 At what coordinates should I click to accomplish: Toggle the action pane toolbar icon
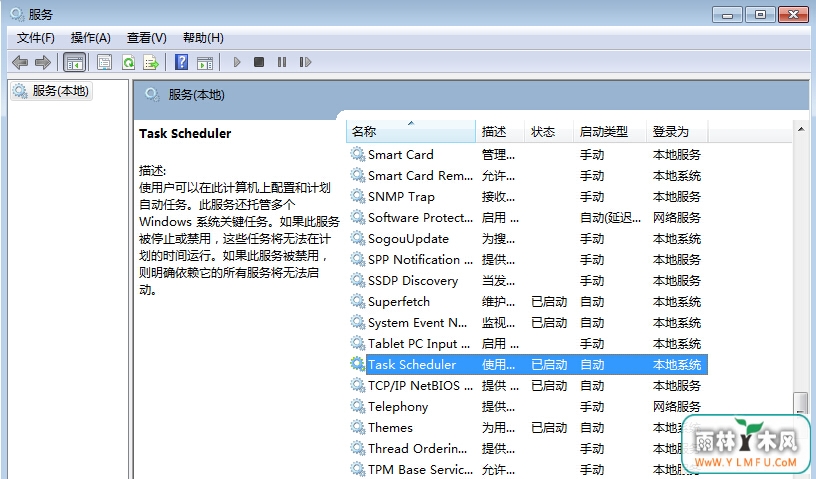205,62
